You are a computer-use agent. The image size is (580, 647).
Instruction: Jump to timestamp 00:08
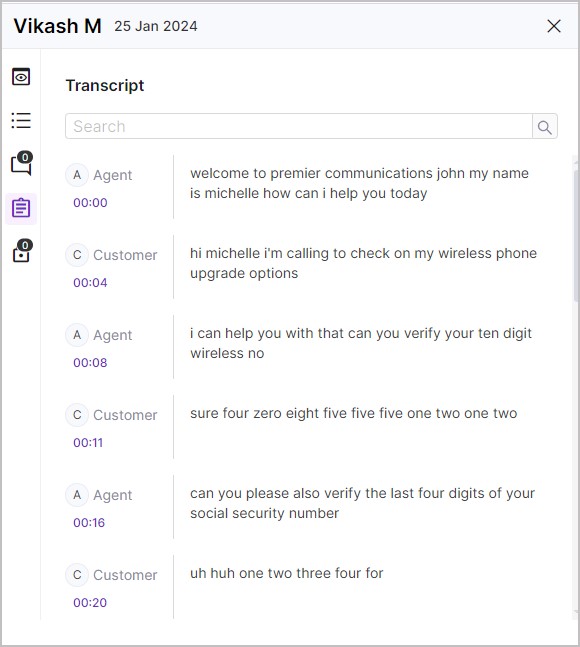(90, 363)
